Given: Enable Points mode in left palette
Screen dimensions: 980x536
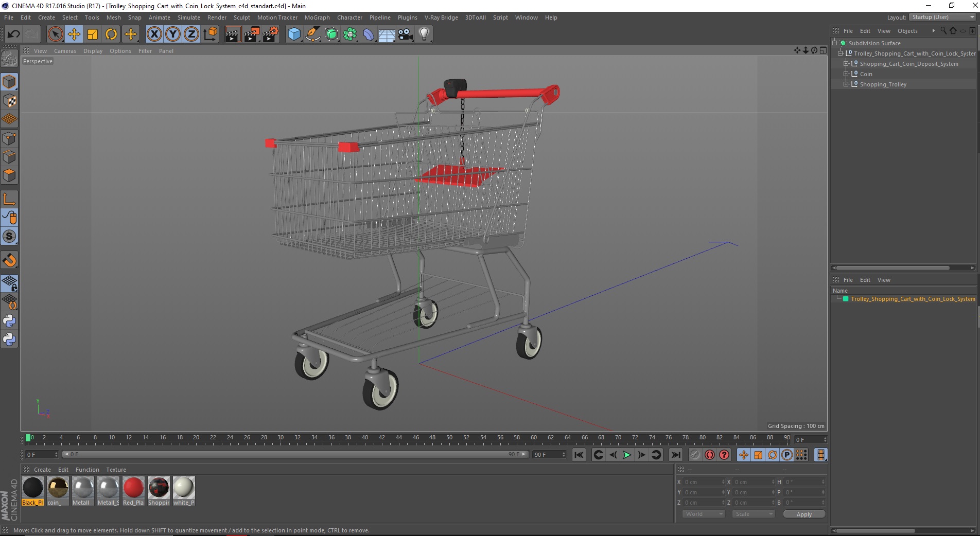Looking at the screenshot, I should point(9,138).
